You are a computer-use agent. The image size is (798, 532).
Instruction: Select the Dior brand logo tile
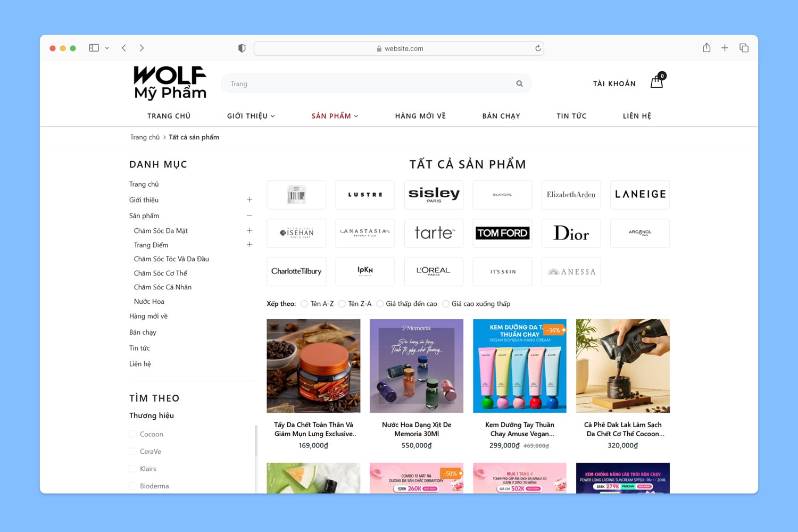pyautogui.click(x=571, y=233)
